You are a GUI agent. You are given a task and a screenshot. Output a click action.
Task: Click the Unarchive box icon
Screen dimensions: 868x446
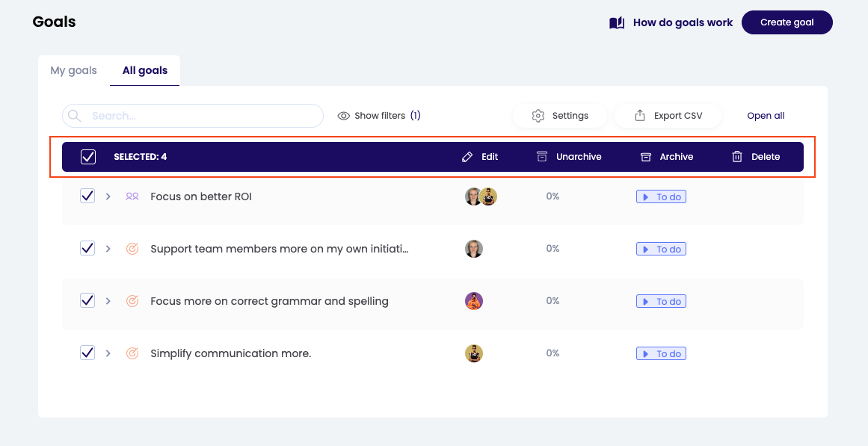point(542,157)
